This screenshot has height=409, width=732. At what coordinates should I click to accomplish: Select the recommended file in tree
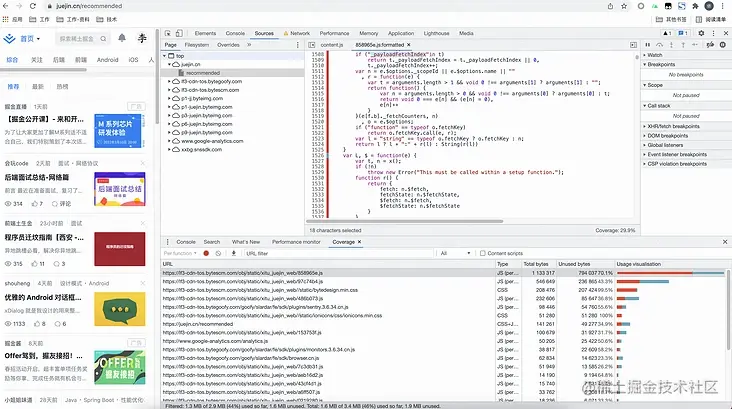coord(203,73)
